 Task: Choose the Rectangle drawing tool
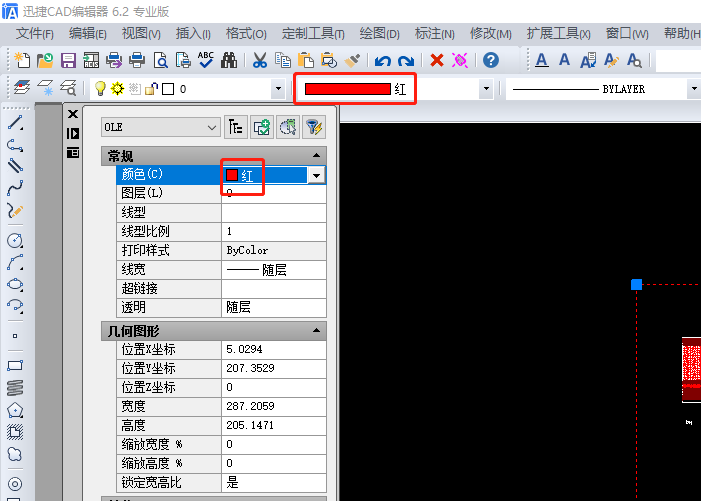point(15,365)
